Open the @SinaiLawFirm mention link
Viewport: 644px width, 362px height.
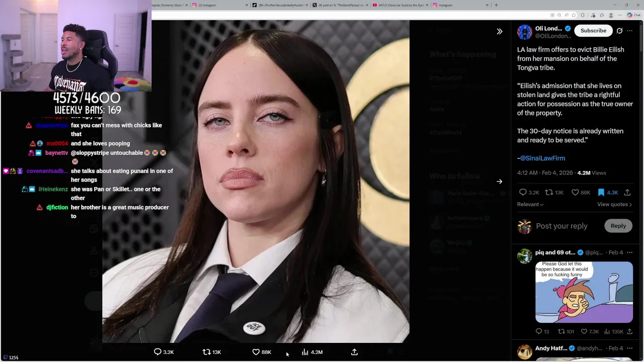[542, 158]
